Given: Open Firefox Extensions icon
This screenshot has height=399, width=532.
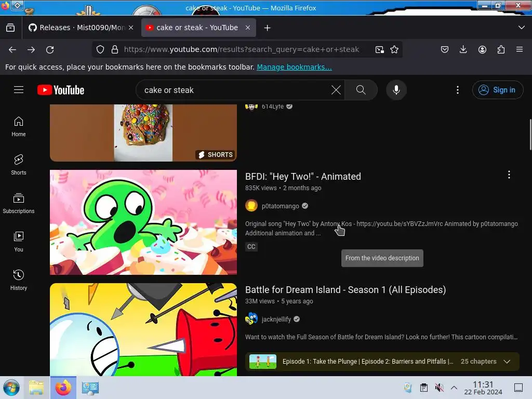Looking at the screenshot, I should coord(501,49).
